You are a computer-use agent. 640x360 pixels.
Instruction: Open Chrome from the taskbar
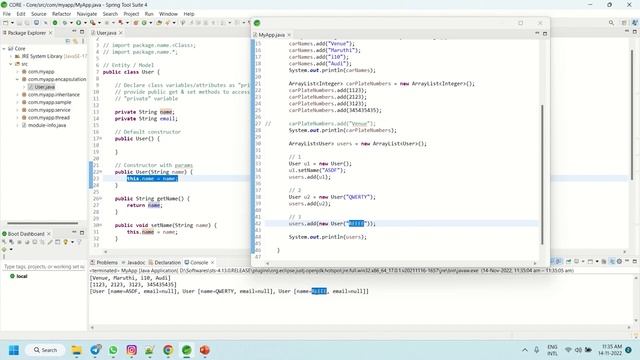pyautogui.click(x=168, y=350)
